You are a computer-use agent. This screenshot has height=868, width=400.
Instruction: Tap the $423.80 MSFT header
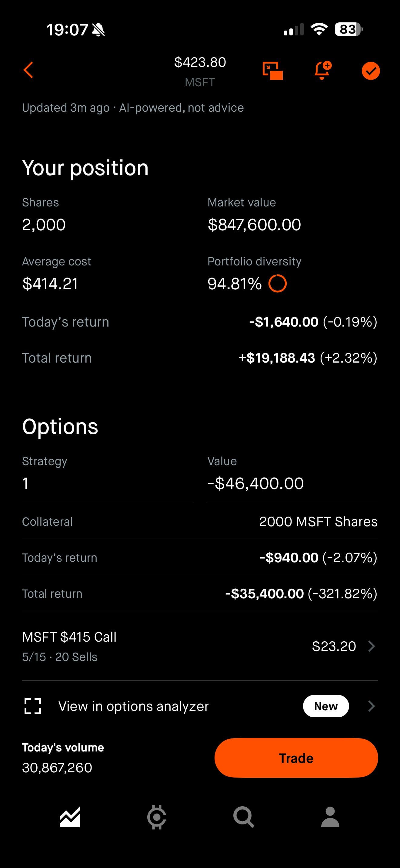click(200, 71)
